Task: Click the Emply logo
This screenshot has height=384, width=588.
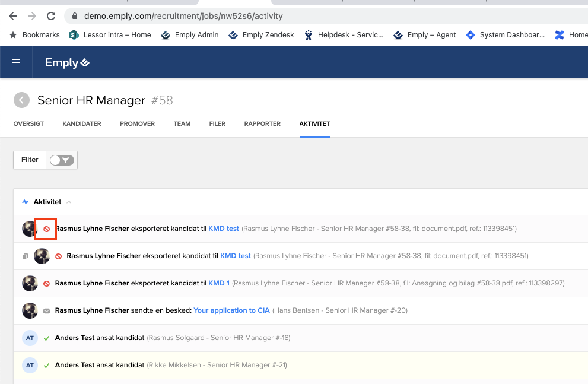Action: [67, 63]
